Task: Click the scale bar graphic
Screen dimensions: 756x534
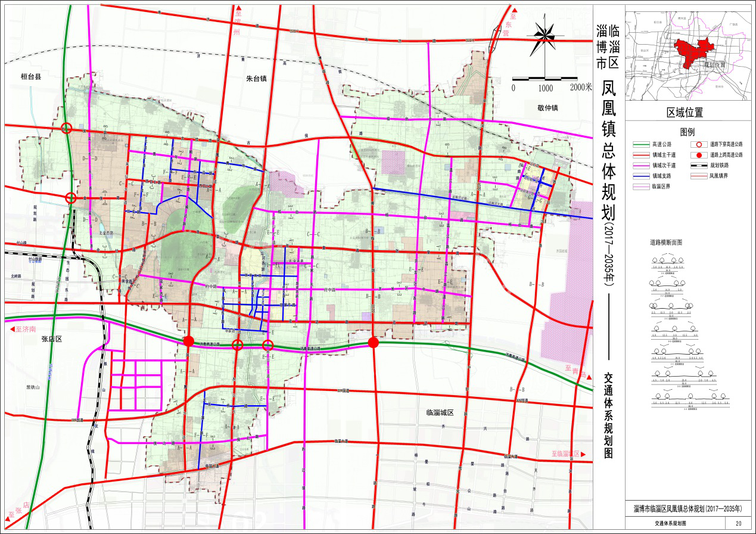Action: click(x=545, y=79)
